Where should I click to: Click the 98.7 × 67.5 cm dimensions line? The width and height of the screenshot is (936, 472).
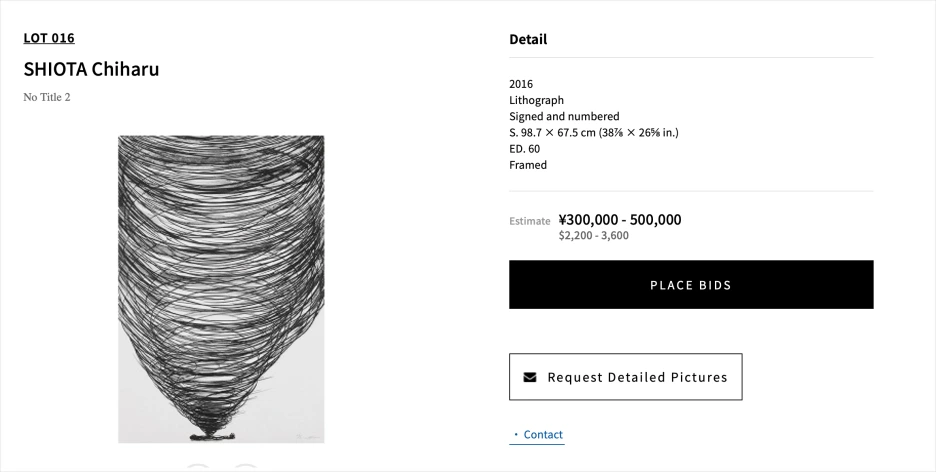(x=593, y=132)
